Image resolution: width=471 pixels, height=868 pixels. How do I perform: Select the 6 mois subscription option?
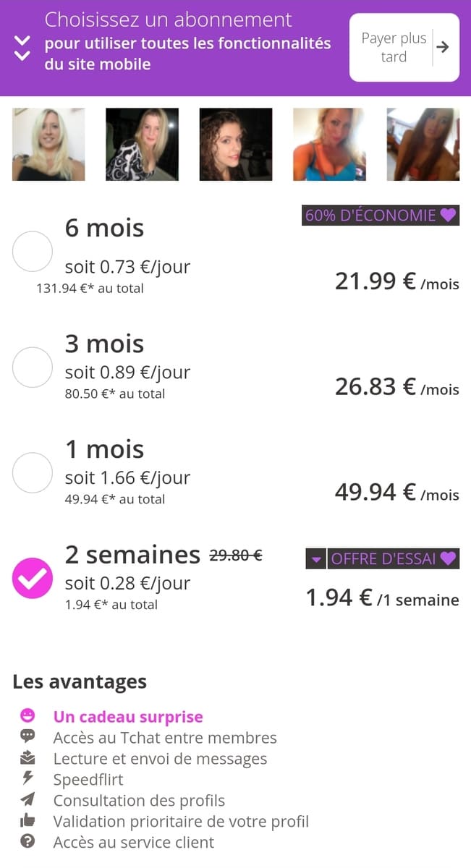pyautogui.click(x=32, y=252)
